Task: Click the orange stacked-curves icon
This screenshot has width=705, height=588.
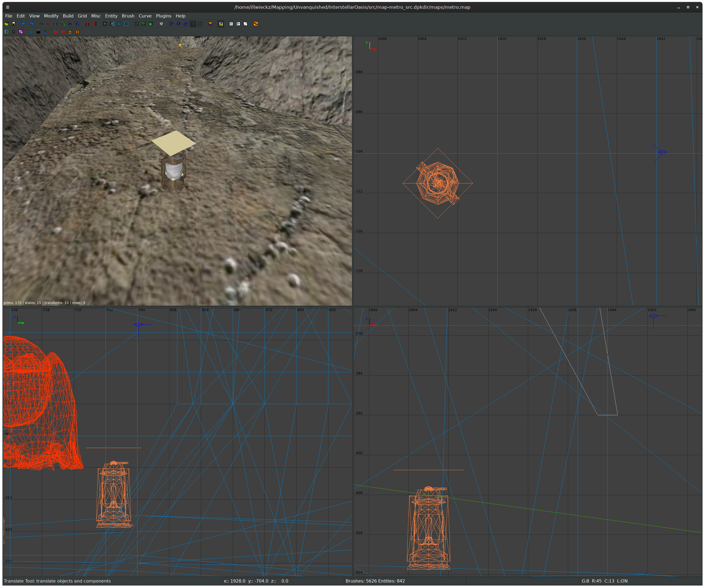Action: coord(70,32)
